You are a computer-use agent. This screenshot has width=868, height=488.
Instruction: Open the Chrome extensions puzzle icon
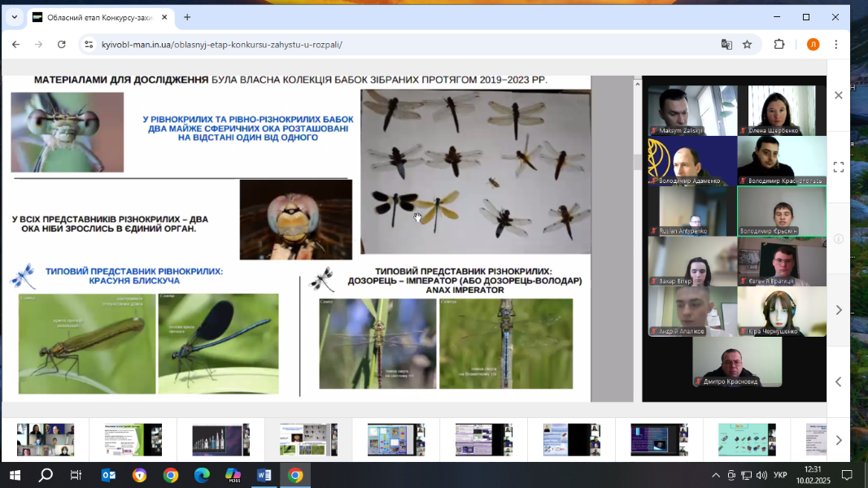tap(779, 45)
